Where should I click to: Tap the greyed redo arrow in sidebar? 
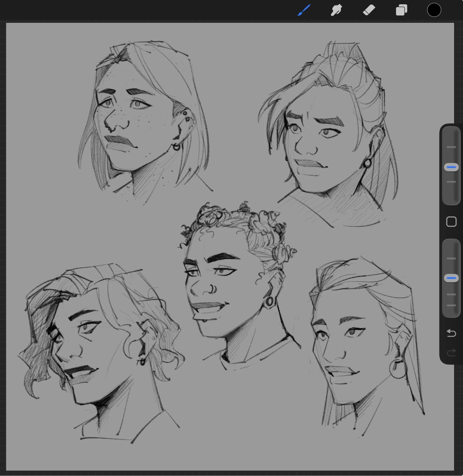tap(451, 353)
